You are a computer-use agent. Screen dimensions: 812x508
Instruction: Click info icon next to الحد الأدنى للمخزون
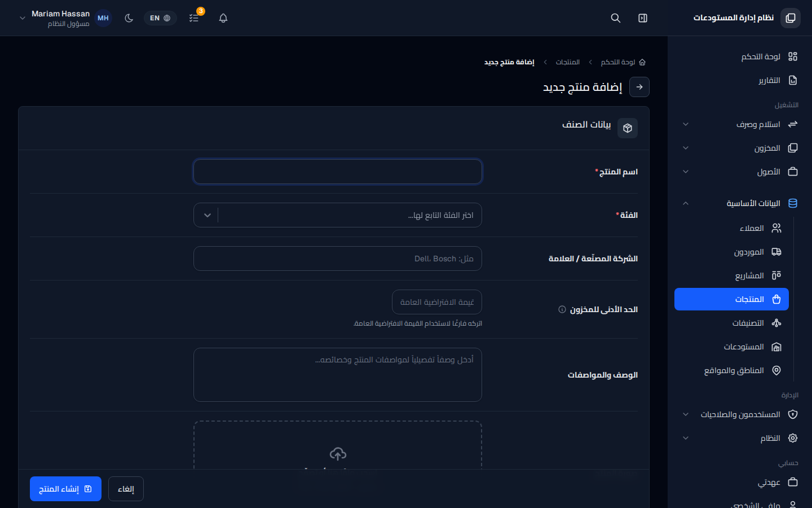[562, 309]
